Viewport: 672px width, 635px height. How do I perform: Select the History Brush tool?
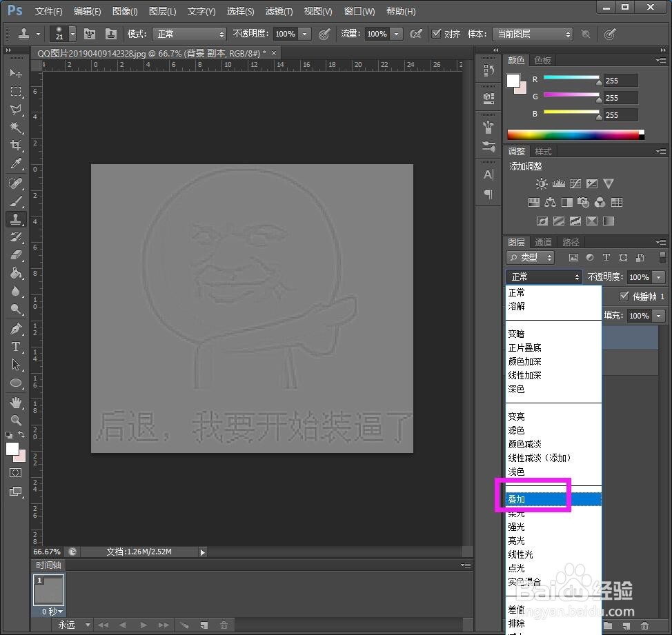15,236
